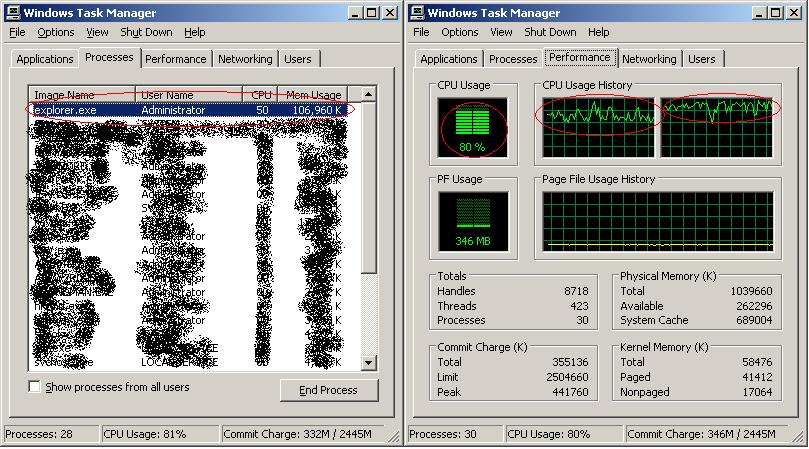809x449 pixels.
Task: Select the explorer.exe process row
Action: 188,110
